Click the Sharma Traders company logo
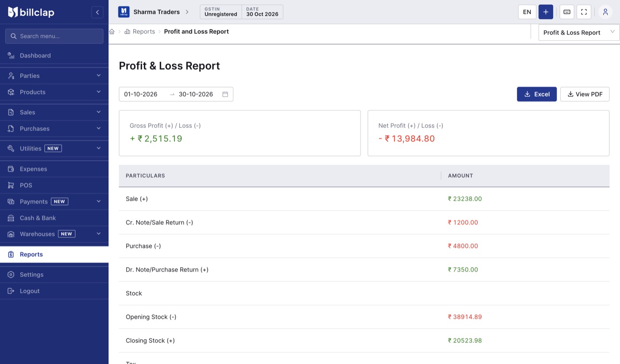This screenshot has width=620, height=364. (124, 12)
